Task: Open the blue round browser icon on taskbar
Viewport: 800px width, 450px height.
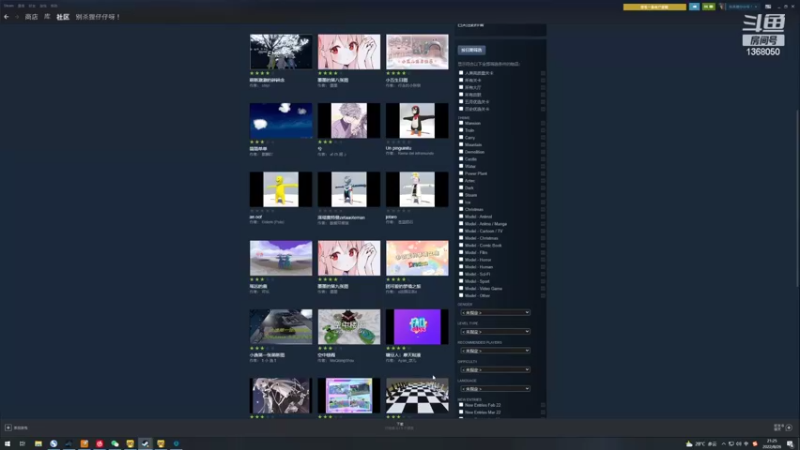Action: point(54,444)
